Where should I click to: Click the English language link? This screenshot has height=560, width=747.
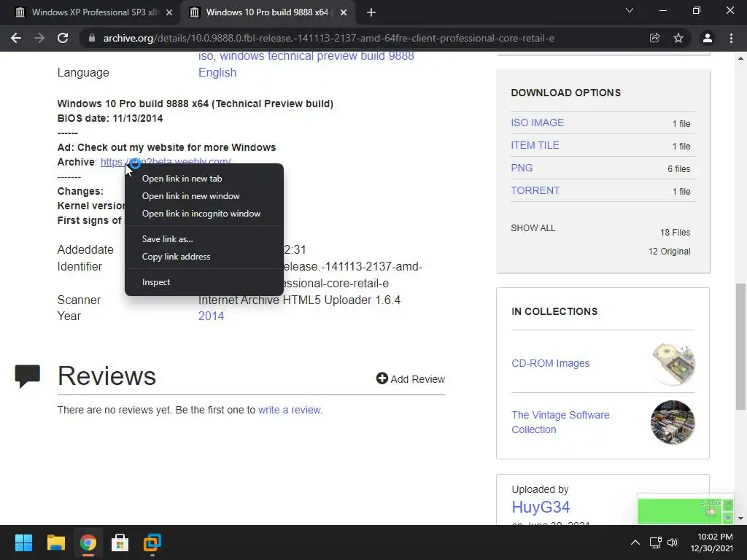click(217, 72)
